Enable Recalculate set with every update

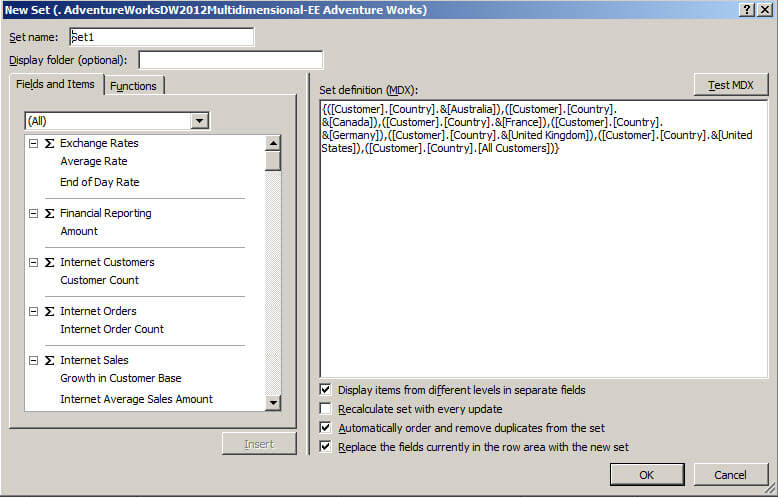click(325, 409)
